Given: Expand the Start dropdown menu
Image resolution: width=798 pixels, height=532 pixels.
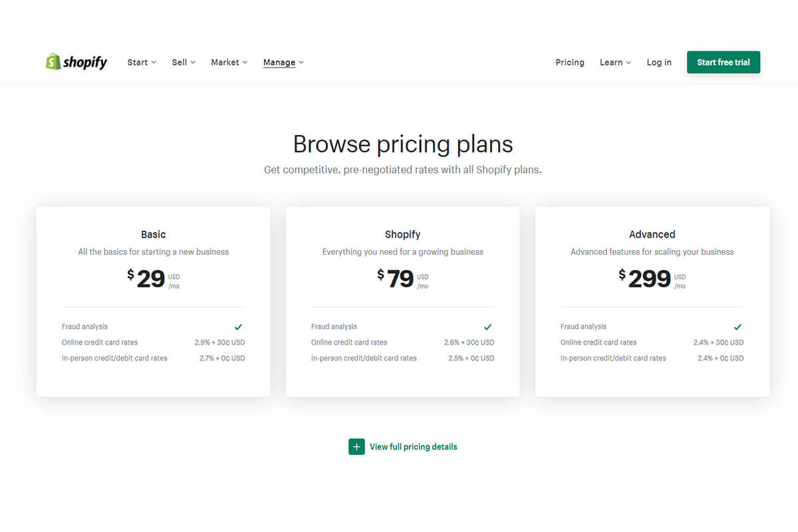Looking at the screenshot, I should [x=142, y=63].
